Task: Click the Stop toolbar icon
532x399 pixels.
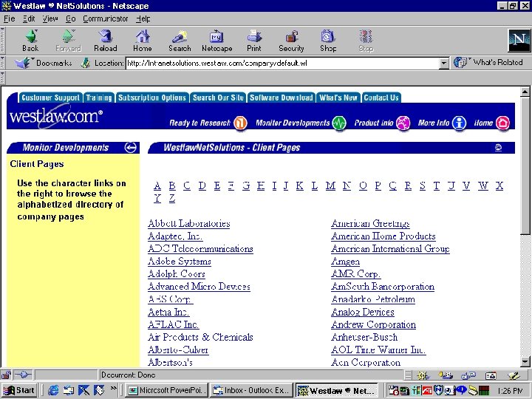Action: (366, 41)
